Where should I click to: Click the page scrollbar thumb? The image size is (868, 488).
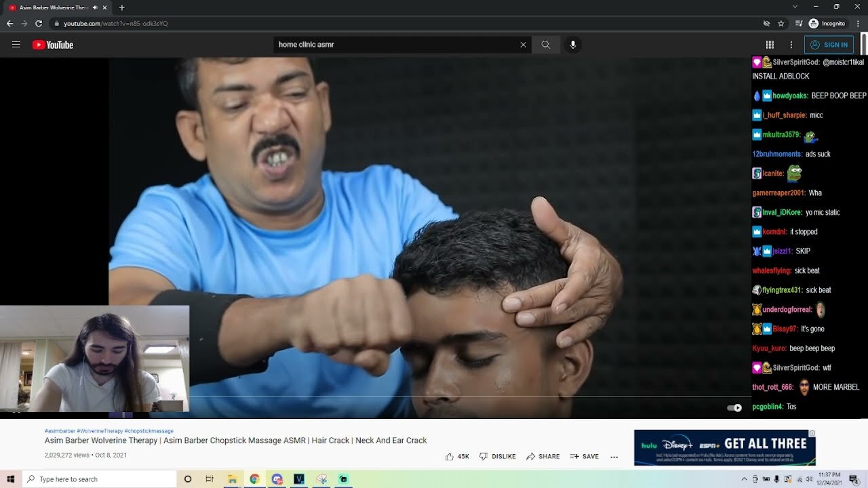pyautogui.click(x=864, y=45)
